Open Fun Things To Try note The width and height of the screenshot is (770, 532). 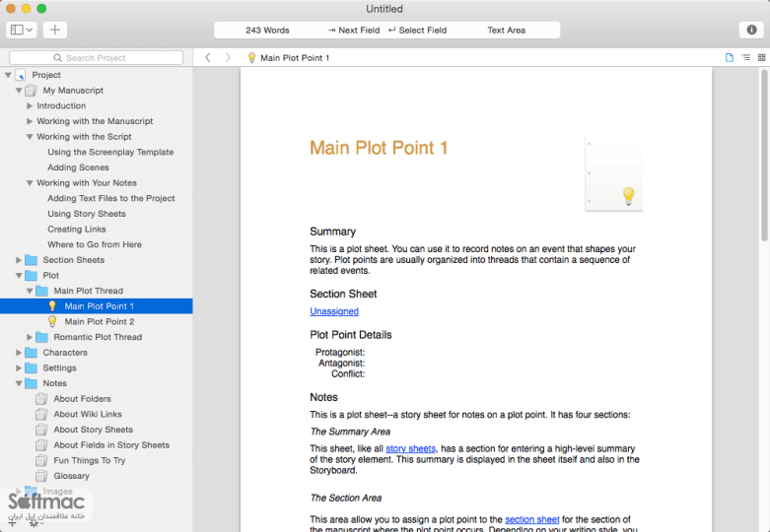pos(90,460)
